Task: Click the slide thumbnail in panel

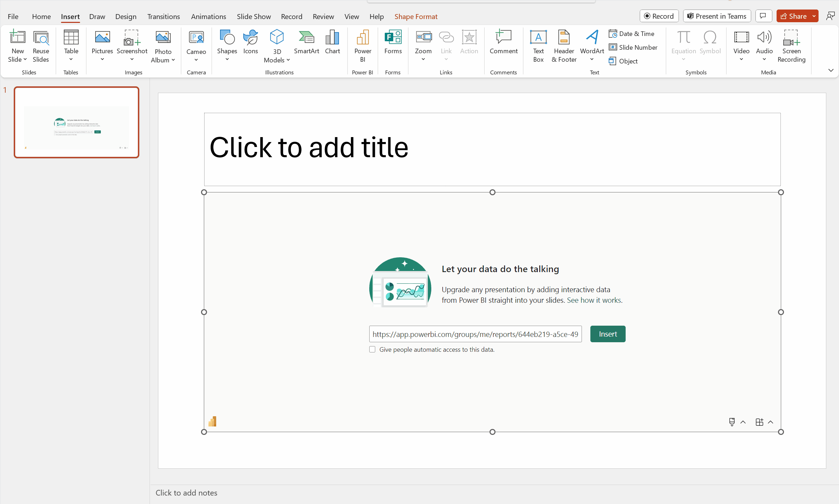Action: click(x=76, y=122)
